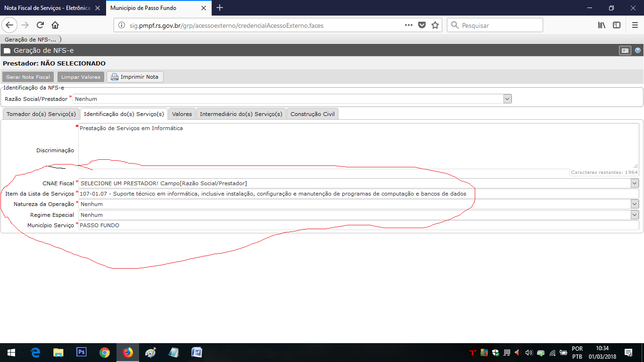Bookmark this page with the star
644x362 pixels.
pos(435,25)
